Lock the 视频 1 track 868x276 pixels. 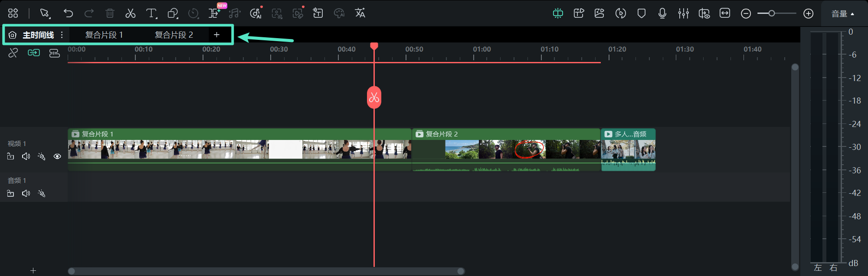point(11,156)
